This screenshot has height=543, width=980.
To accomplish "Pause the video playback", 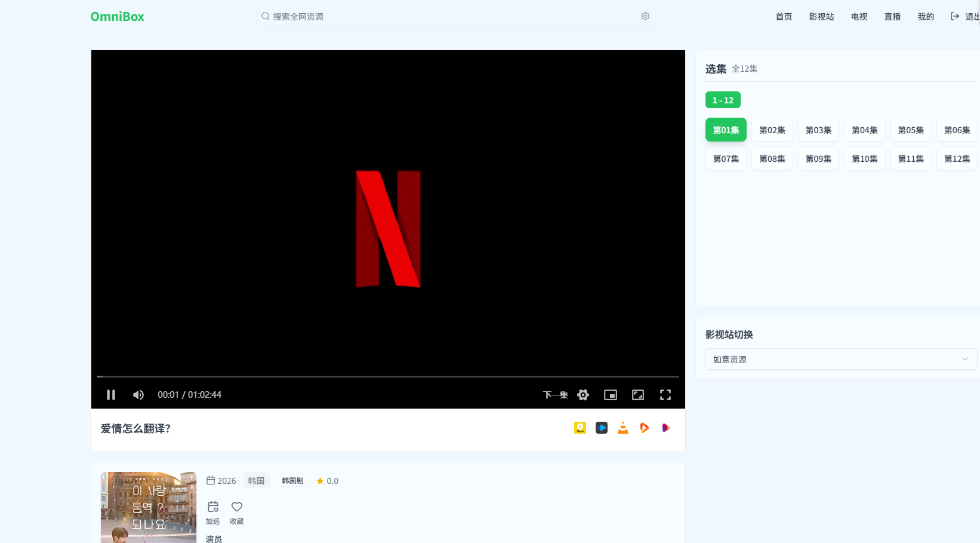I will [x=111, y=394].
